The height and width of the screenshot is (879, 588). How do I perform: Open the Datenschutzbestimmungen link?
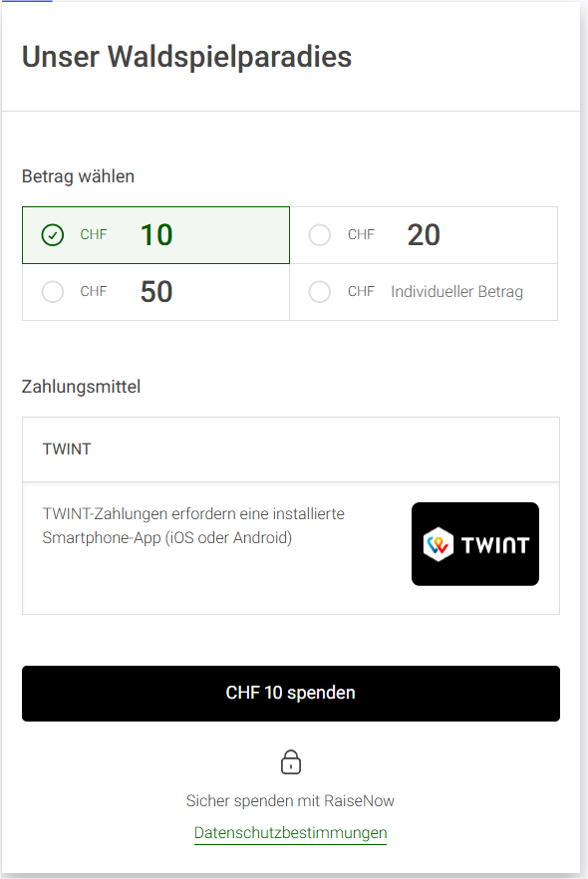coord(290,833)
